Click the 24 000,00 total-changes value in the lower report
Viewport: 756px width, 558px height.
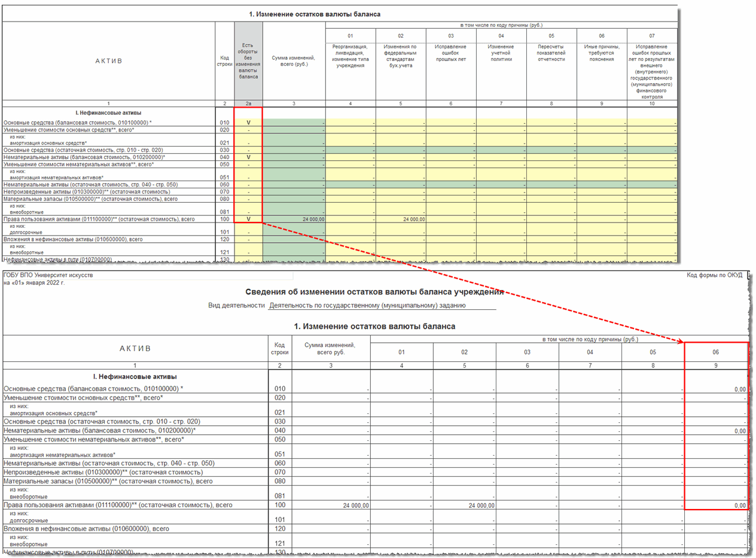(356, 505)
